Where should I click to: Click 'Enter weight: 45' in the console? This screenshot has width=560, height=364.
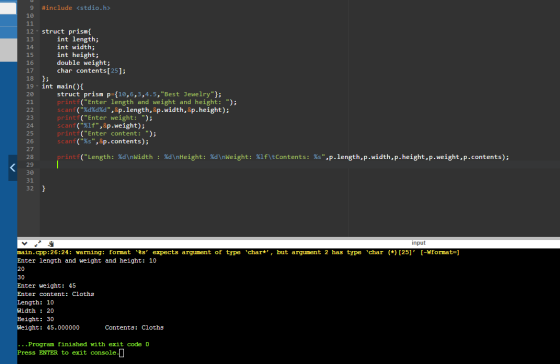coord(46,286)
